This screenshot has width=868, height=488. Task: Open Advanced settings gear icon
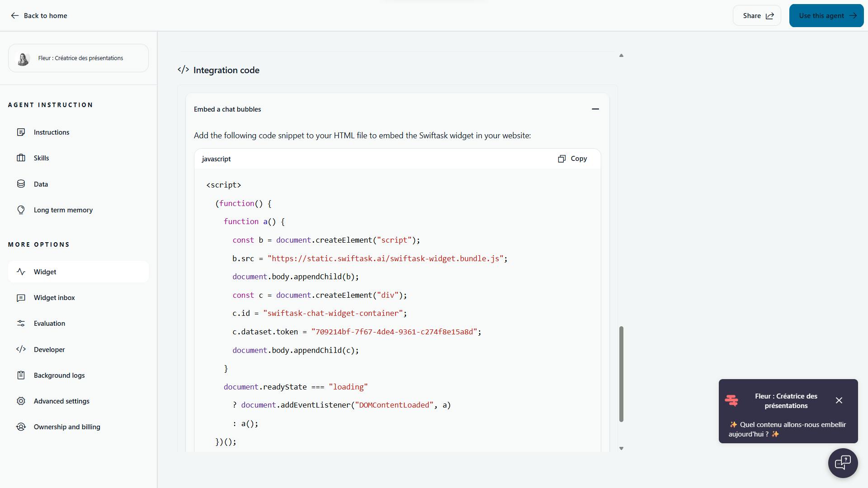pos(21,401)
